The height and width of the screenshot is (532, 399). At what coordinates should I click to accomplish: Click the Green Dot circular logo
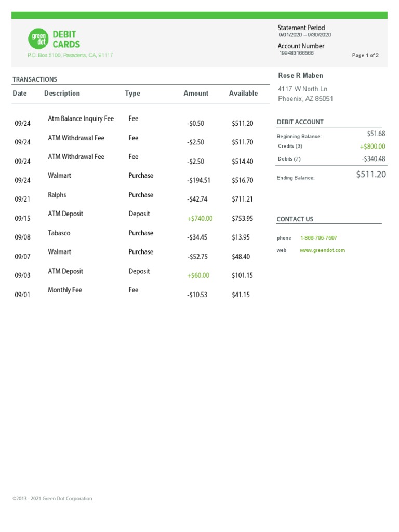(37, 39)
